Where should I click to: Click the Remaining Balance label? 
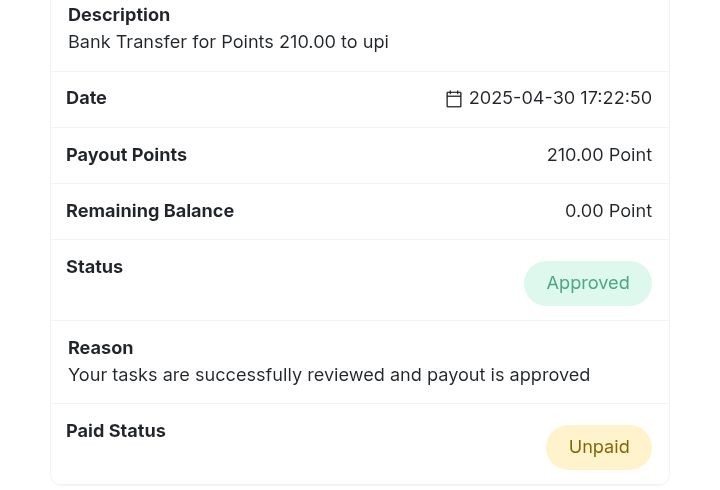150,211
